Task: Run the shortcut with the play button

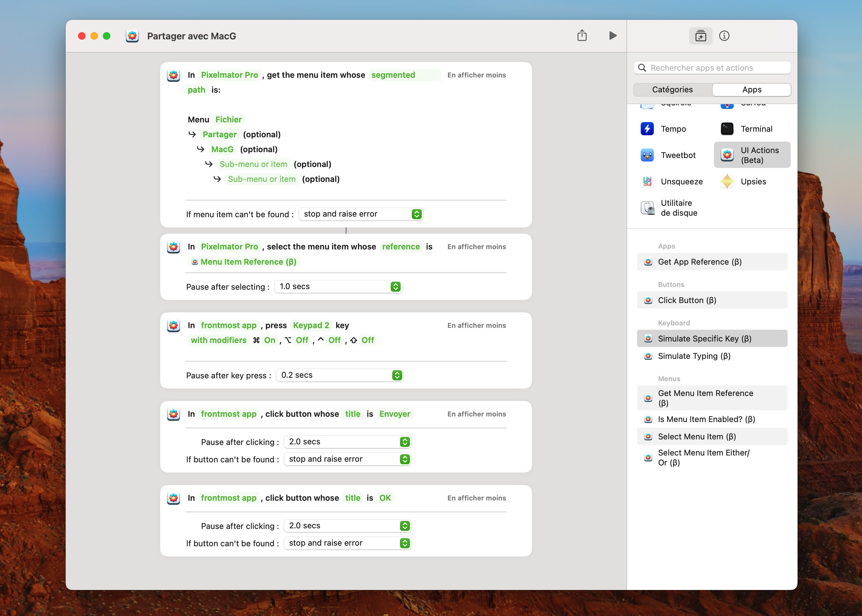Action: [x=613, y=36]
